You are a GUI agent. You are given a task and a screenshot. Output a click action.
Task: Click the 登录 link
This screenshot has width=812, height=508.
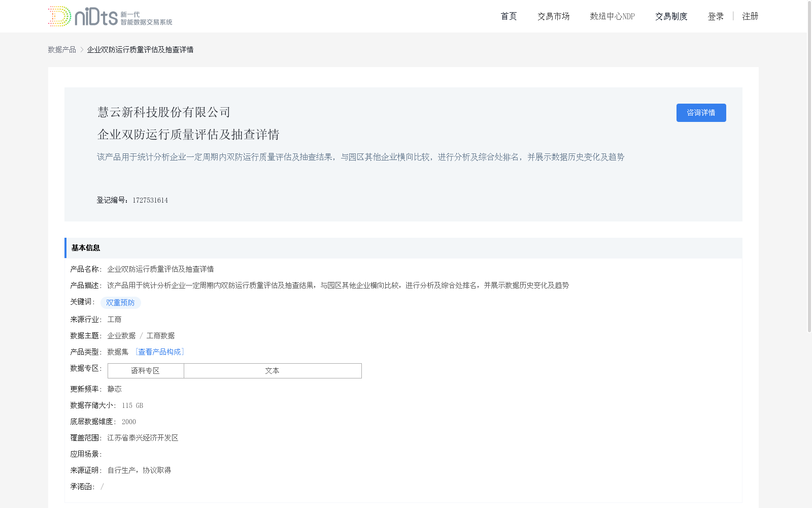coord(716,16)
